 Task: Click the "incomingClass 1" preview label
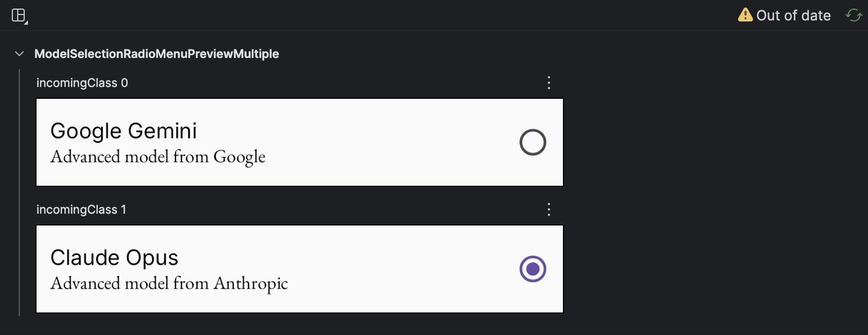[81, 209]
